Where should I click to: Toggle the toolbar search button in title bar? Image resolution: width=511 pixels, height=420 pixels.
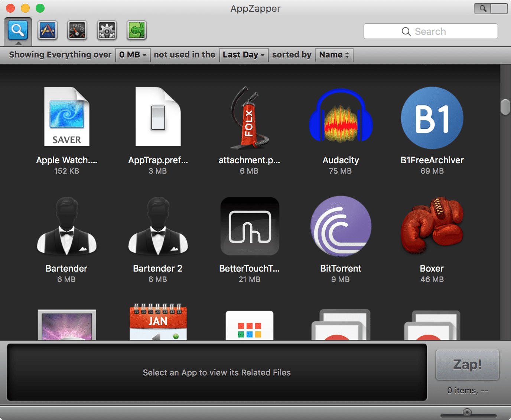coord(491,8)
